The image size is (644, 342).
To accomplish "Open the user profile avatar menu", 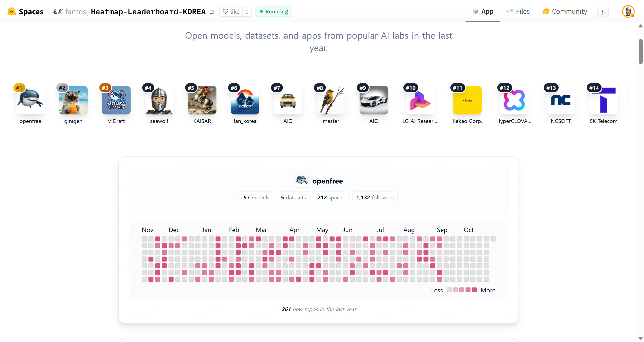I will [x=628, y=11].
